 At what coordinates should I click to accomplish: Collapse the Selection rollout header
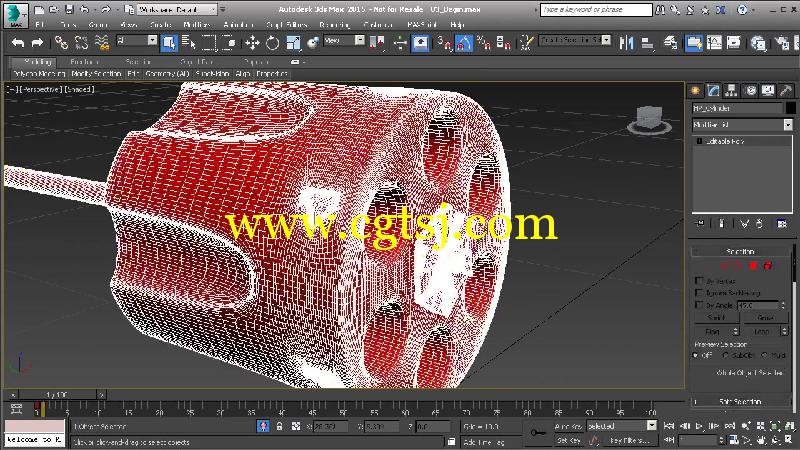point(740,252)
